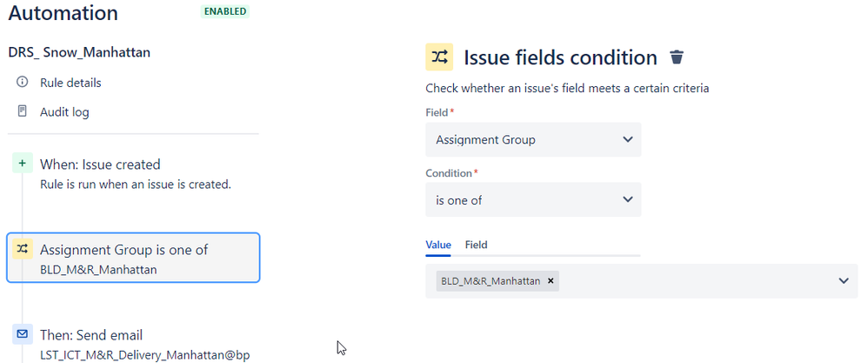This screenshot has height=363, width=868.
Task: Click the large shuffle icon in panel header
Action: coord(439,57)
